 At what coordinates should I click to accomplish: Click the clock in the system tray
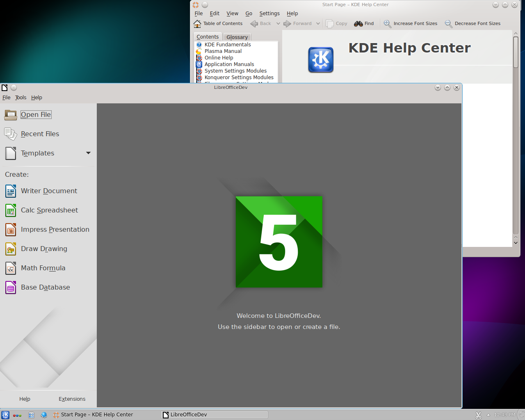[504, 415]
